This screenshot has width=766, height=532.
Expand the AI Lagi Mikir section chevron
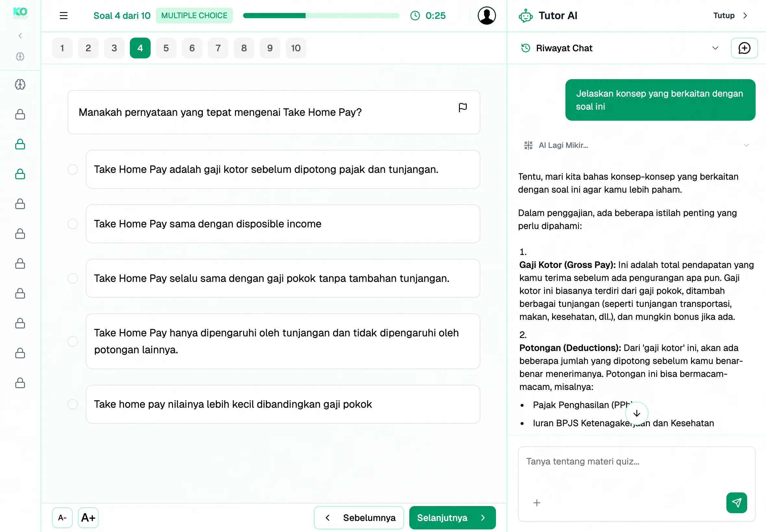tap(746, 145)
